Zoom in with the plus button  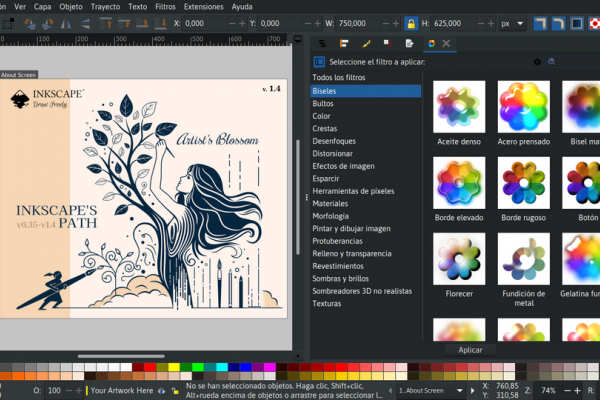[577, 390]
